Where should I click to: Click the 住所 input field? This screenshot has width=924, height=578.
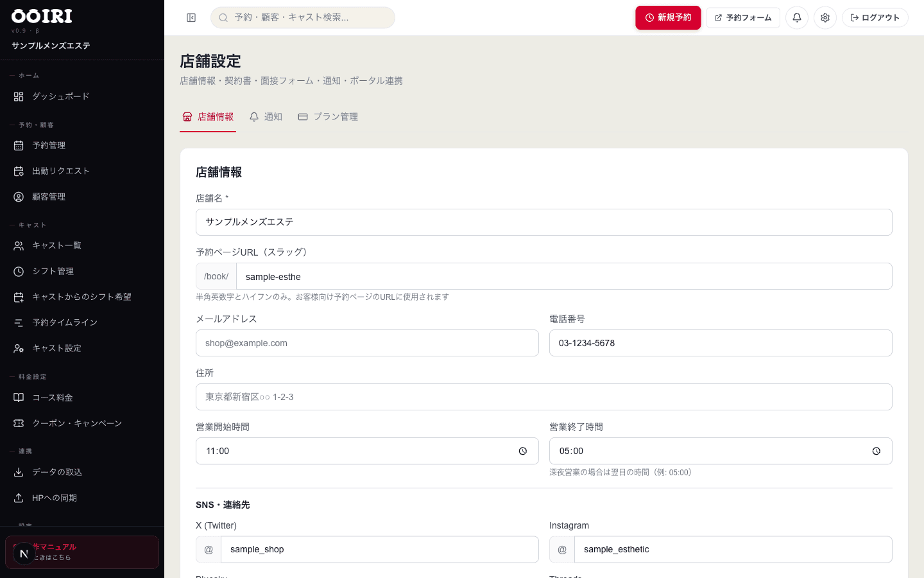pos(544,397)
